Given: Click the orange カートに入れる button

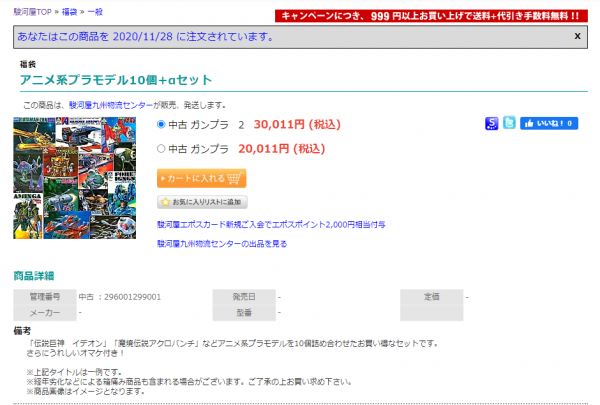Looking at the screenshot, I should 202,178.
